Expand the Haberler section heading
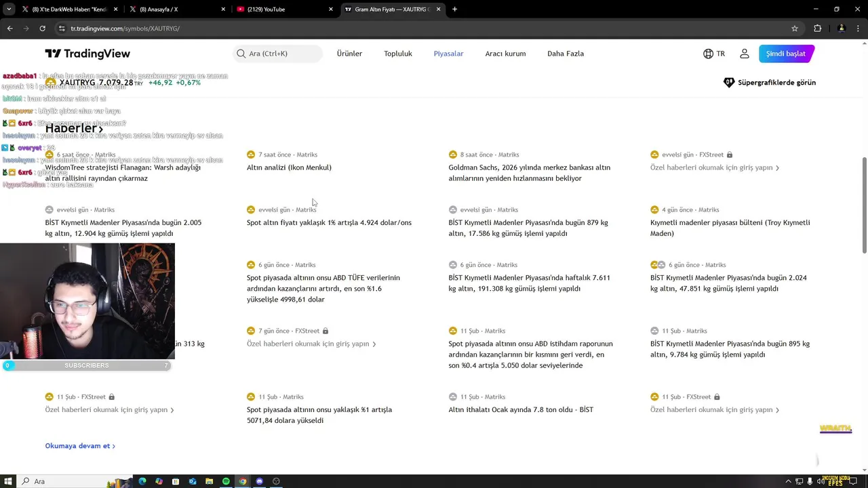868x488 pixels. pos(74,128)
